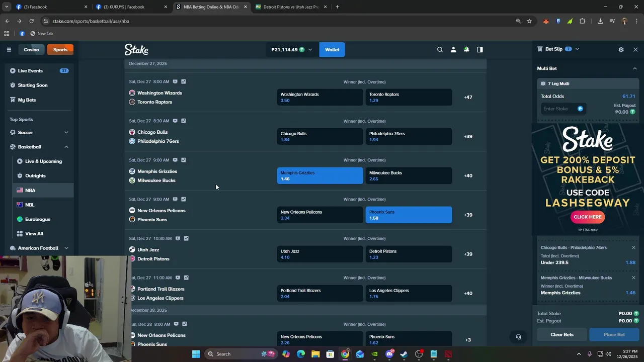The image size is (644, 362).
Task: Open Chrome extensions puzzle icon
Action: (x=583, y=21)
